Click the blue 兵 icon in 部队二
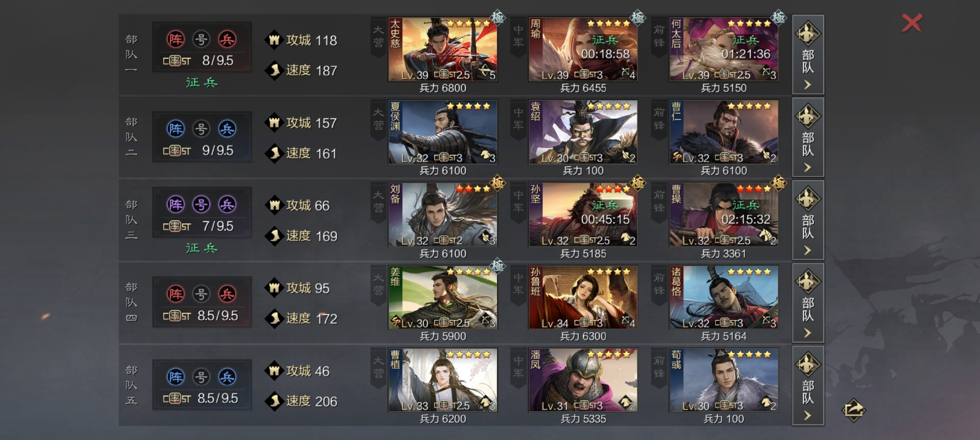This screenshot has height=440, width=980. tap(227, 129)
